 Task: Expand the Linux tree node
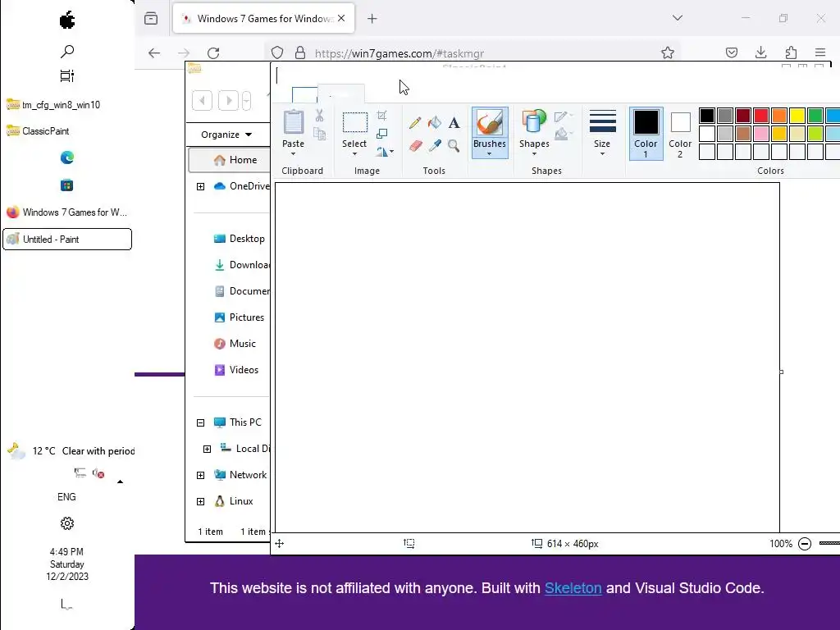click(200, 501)
